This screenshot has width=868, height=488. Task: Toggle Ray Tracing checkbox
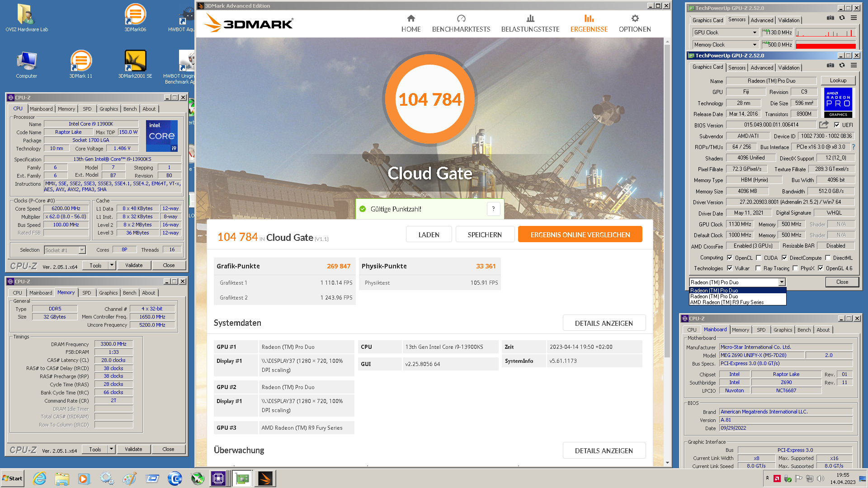[758, 268]
